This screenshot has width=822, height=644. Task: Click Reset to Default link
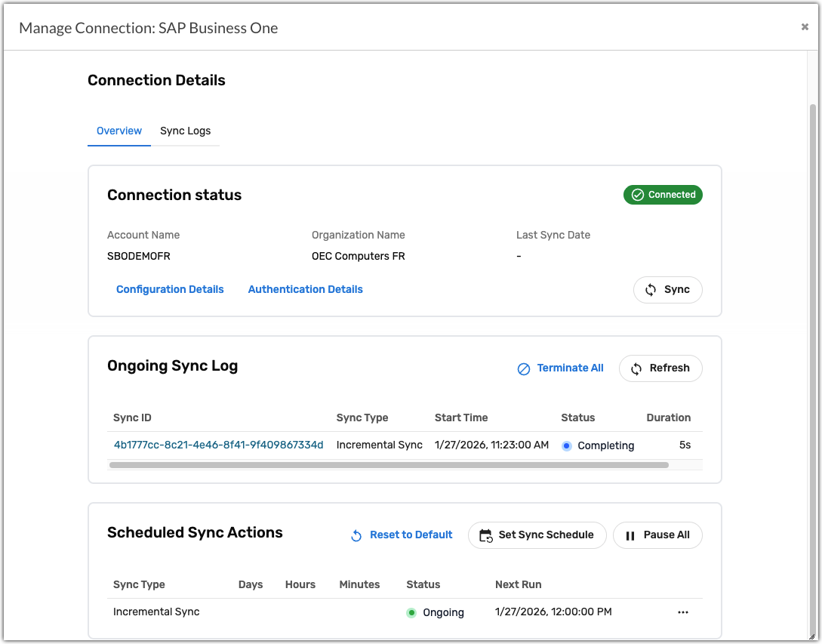point(411,535)
